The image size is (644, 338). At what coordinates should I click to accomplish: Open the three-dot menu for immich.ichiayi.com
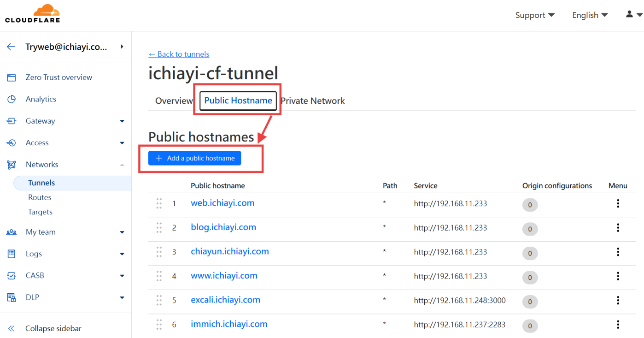pyautogui.click(x=618, y=324)
